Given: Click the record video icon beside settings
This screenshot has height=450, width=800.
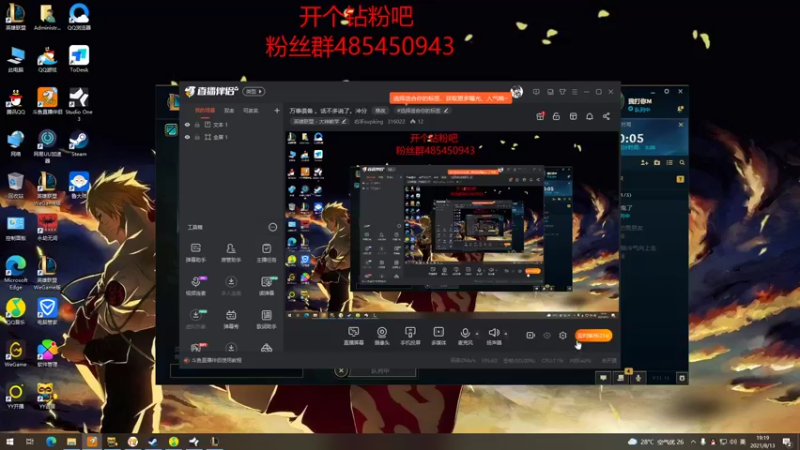Looking at the screenshot, I should click(531, 335).
